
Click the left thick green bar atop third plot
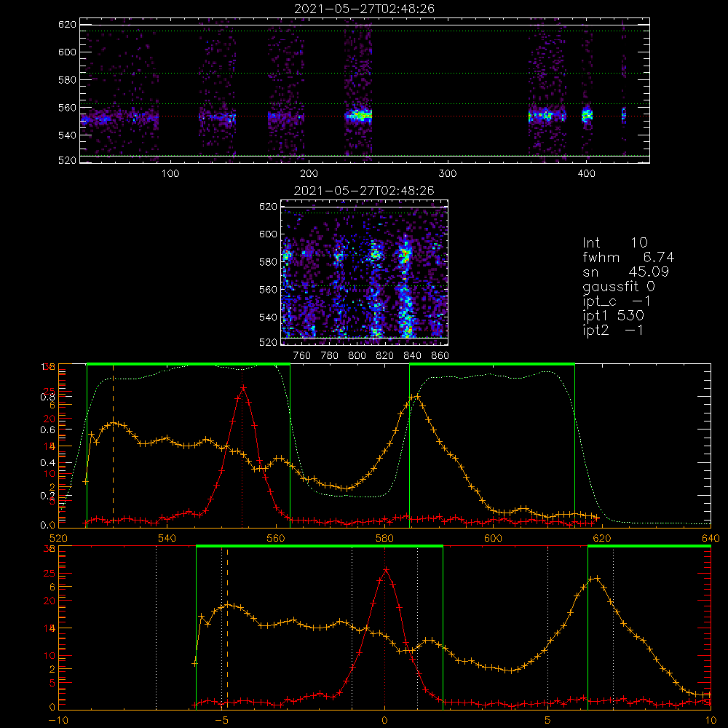[x=189, y=364]
